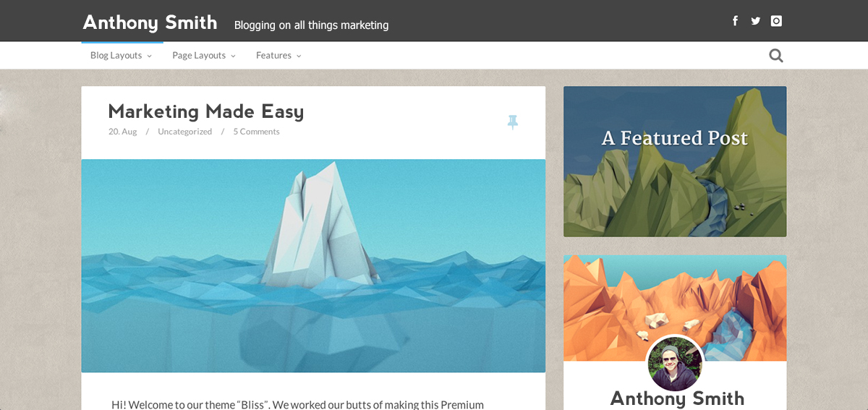Screen dimensions: 868x410
Task: Click the search magnifier icon
Action: click(776, 56)
